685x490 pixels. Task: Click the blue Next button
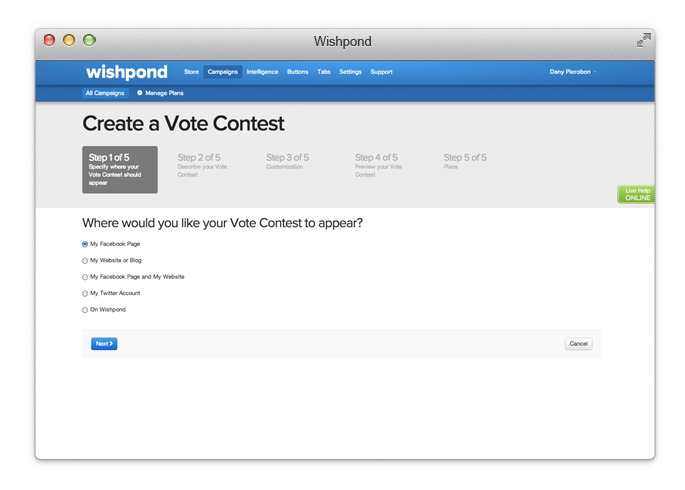click(x=104, y=344)
